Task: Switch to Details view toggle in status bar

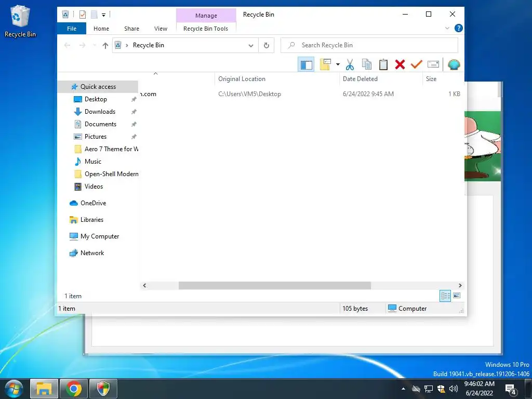Action: (445, 296)
